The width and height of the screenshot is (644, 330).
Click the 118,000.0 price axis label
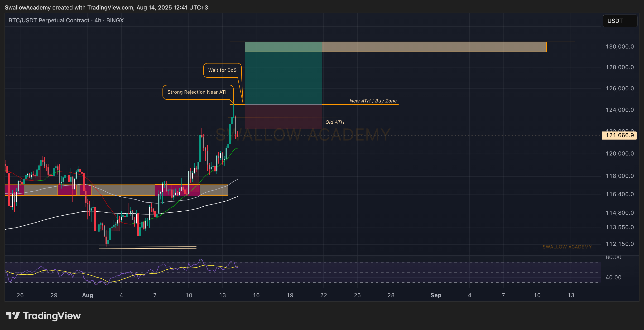(620, 176)
